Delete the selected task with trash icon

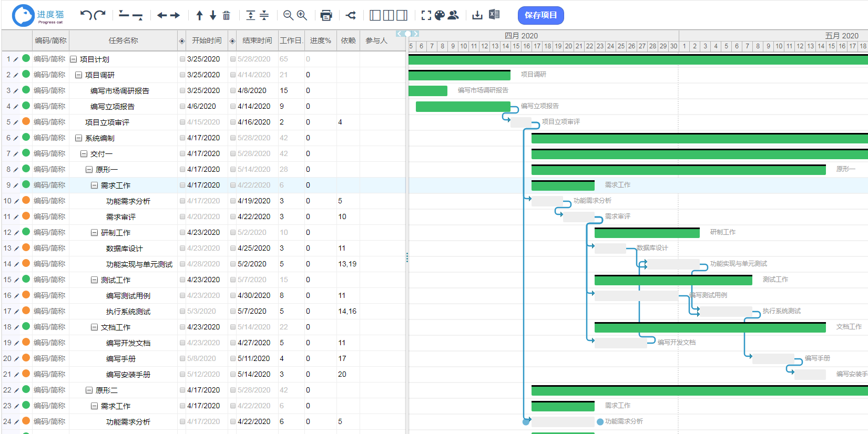pos(227,15)
